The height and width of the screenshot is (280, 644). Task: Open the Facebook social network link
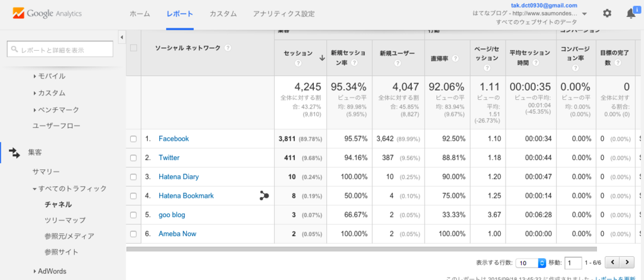pos(174,139)
